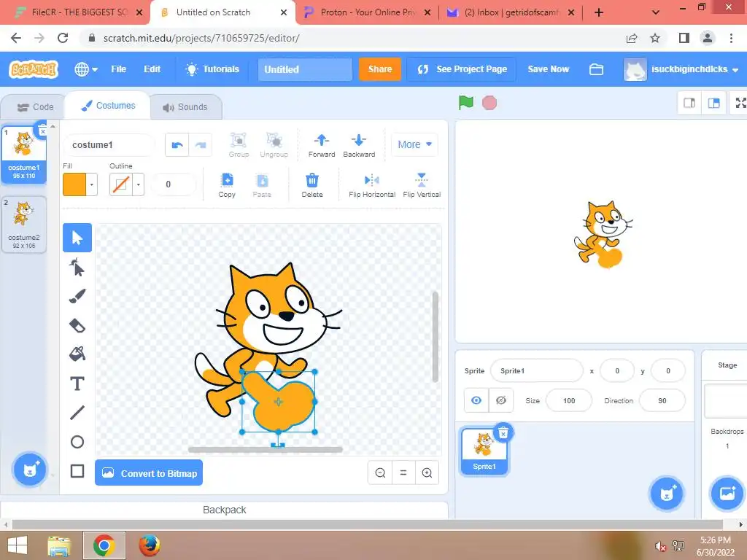Image resolution: width=747 pixels, height=560 pixels.
Task: Select the Line tool
Action: click(x=77, y=413)
